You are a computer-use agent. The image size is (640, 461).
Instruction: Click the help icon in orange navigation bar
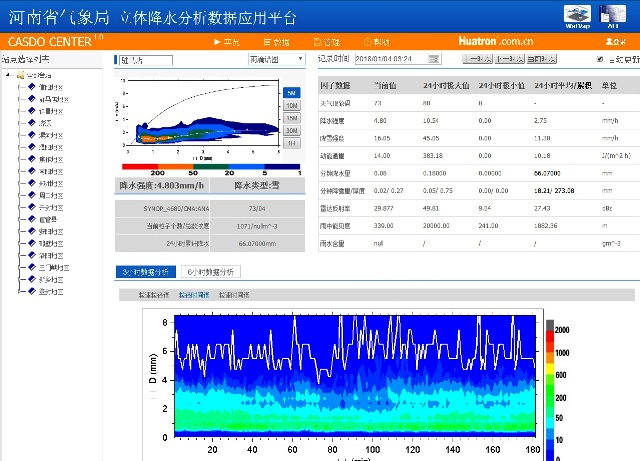[x=375, y=42]
